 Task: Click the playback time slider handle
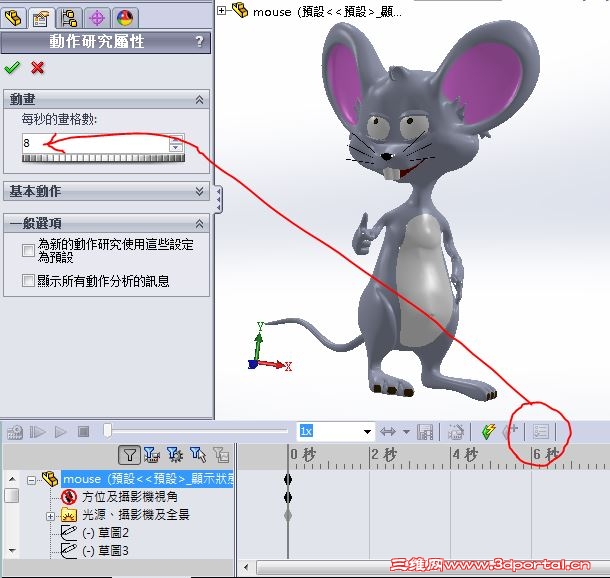coord(108,431)
